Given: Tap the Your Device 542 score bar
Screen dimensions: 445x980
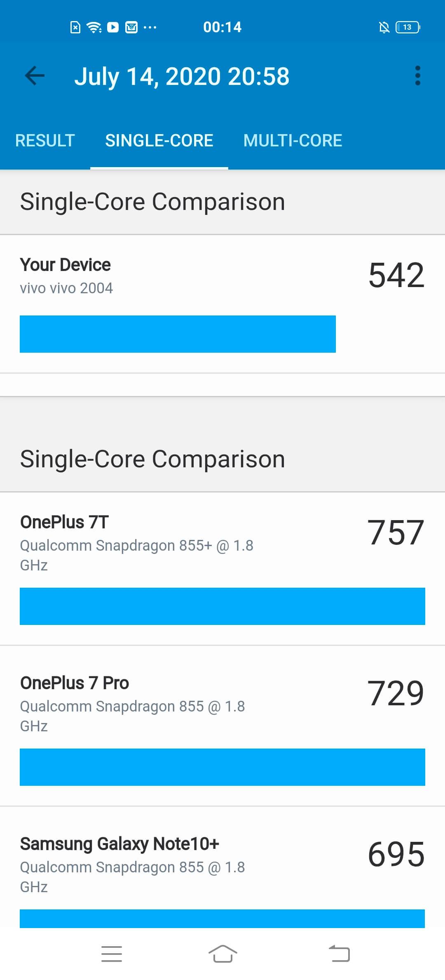Looking at the screenshot, I should click(x=178, y=334).
